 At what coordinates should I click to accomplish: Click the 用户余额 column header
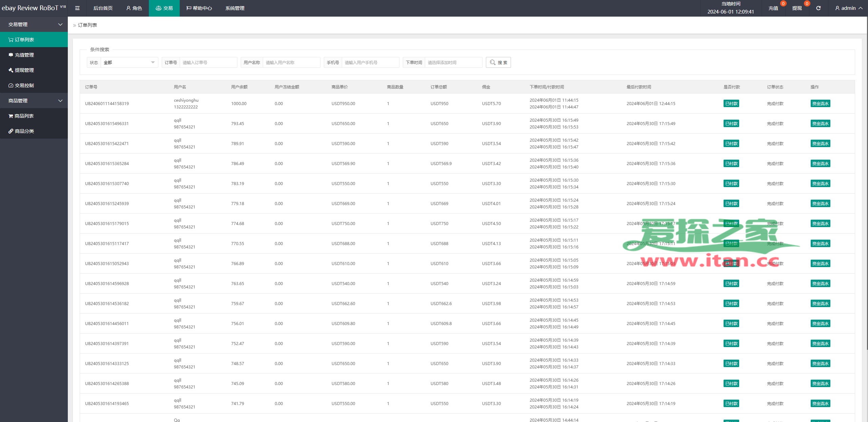point(239,87)
